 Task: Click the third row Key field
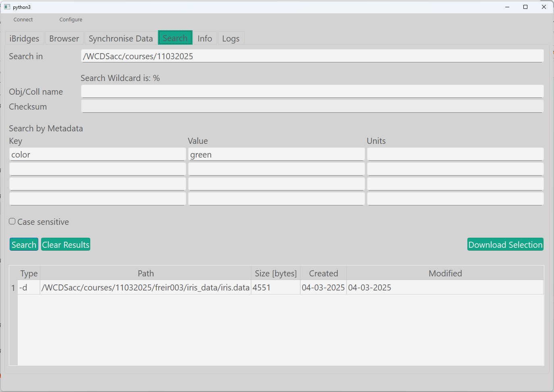(x=98, y=184)
